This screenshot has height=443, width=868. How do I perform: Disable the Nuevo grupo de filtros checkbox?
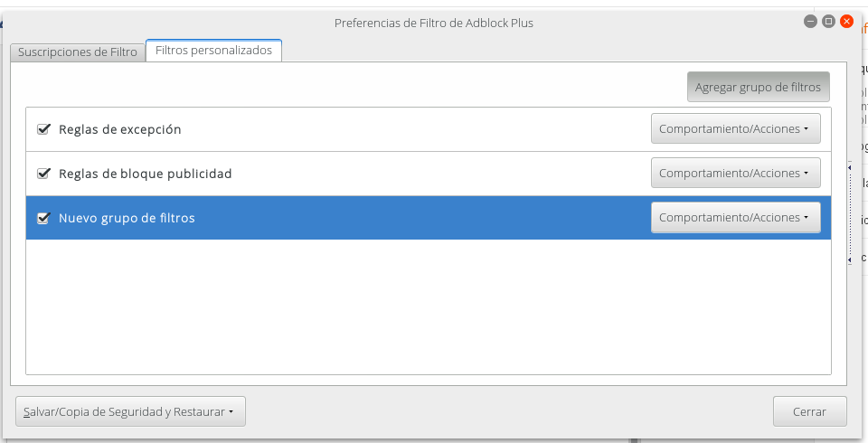coord(42,218)
